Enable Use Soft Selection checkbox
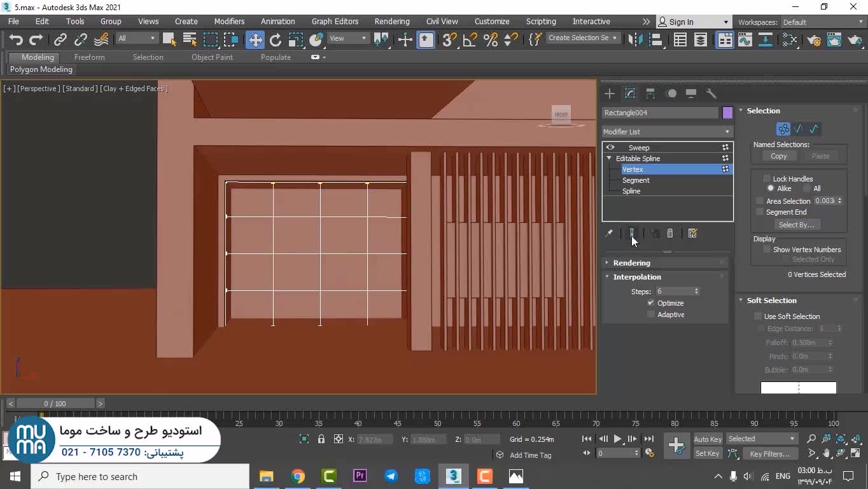The height and width of the screenshot is (489, 868). coord(758,316)
